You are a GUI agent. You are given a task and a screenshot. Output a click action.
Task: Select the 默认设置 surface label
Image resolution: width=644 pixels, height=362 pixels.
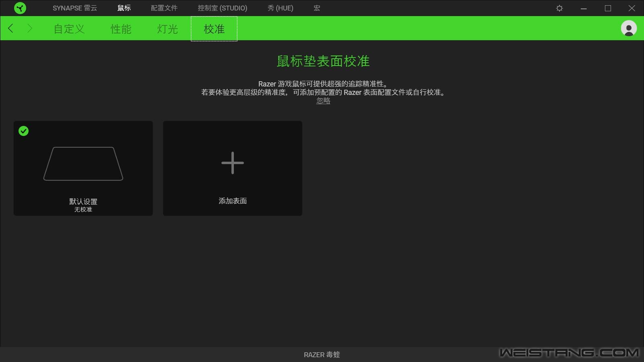pos(83,202)
